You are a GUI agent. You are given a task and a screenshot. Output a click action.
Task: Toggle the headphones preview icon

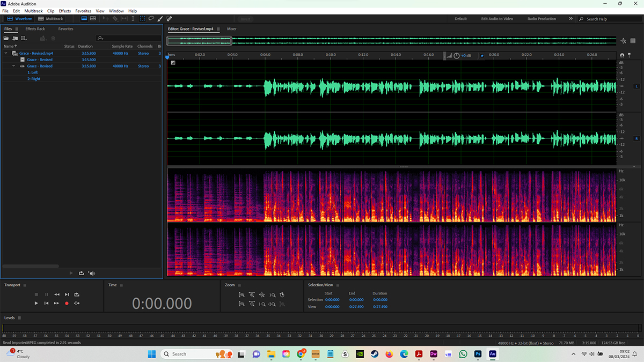coord(622,55)
